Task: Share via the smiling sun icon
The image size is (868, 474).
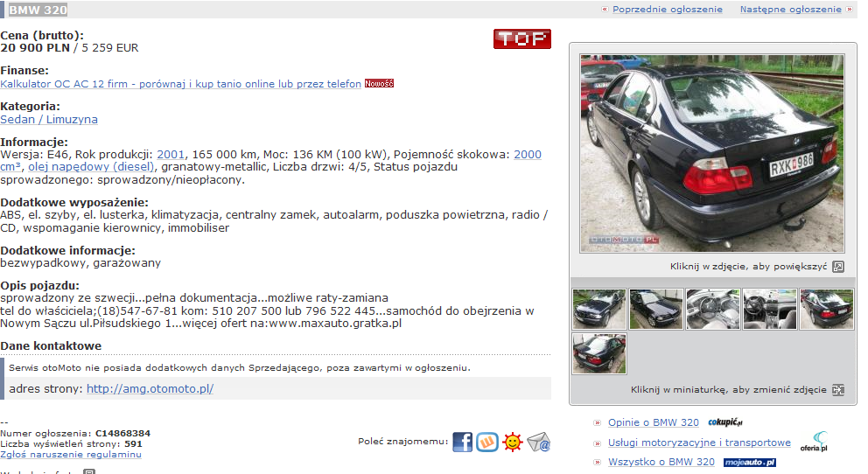Action: point(513,442)
